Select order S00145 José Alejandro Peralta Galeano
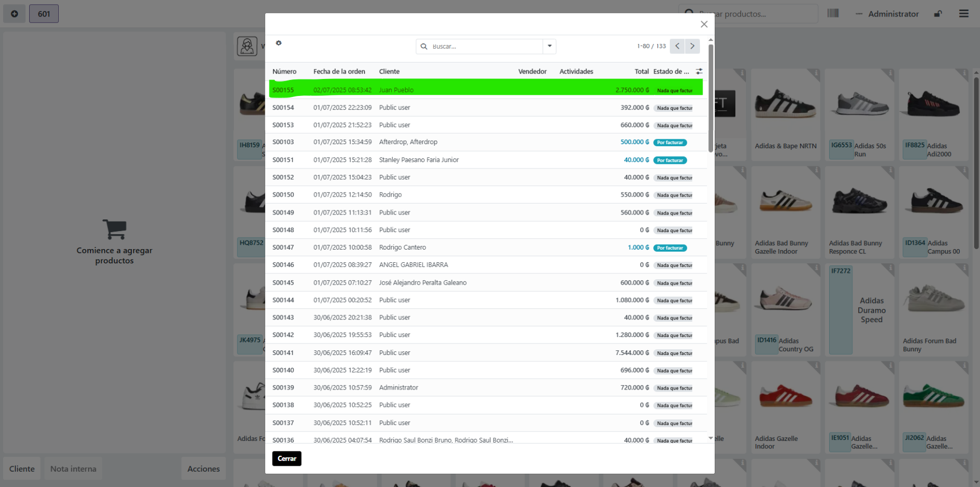Image resolution: width=980 pixels, height=487 pixels. (x=486, y=282)
